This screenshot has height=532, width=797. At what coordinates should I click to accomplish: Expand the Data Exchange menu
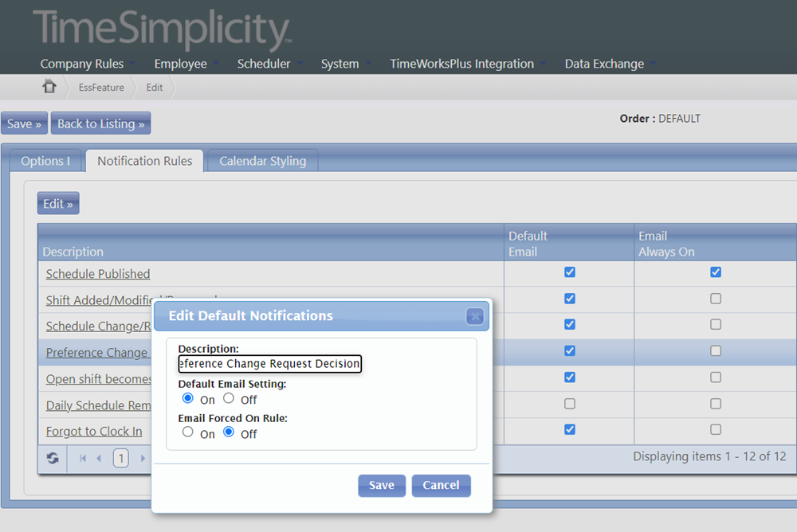(x=604, y=64)
